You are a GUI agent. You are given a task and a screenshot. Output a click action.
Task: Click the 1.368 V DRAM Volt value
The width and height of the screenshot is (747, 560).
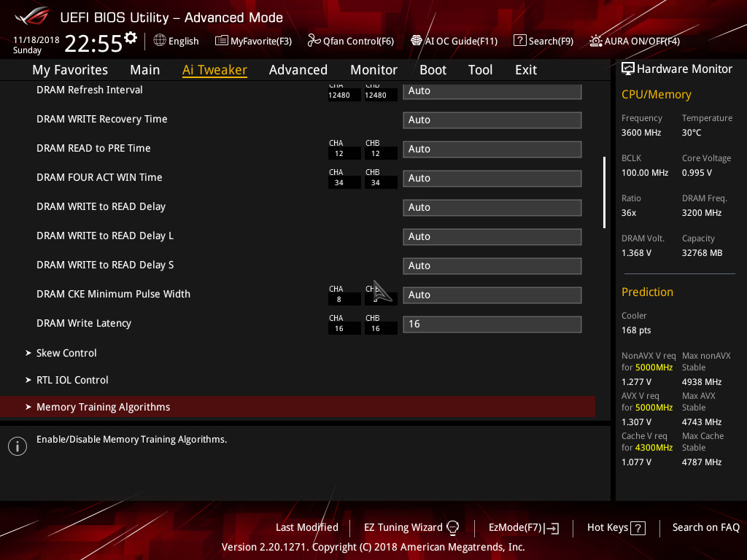click(636, 253)
